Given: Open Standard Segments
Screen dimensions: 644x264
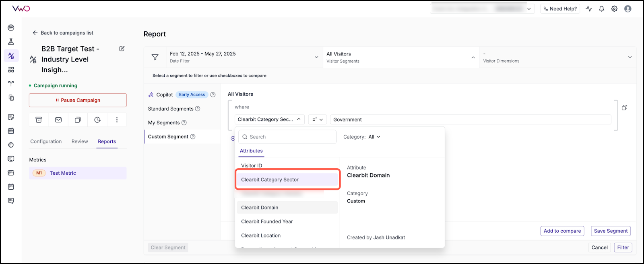Looking at the screenshot, I should [x=171, y=109].
